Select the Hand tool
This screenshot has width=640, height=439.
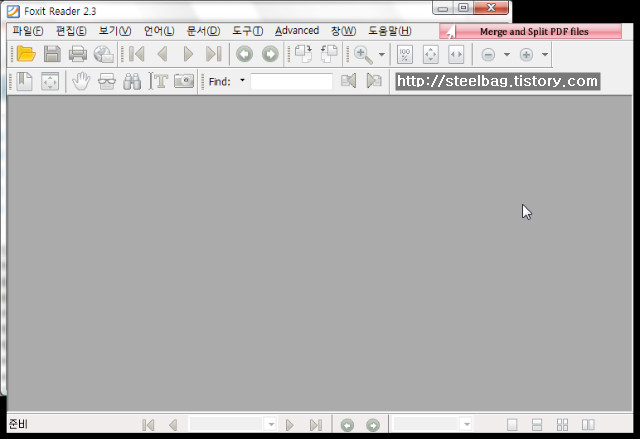pos(81,81)
